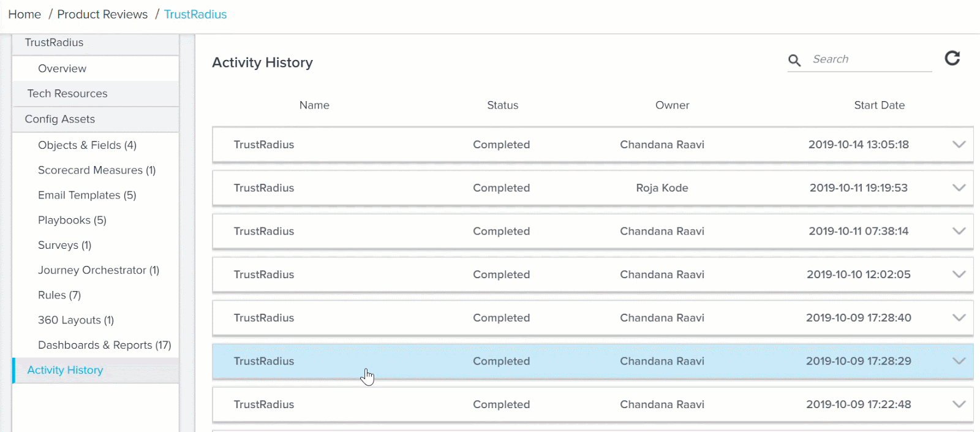Expand the highlighted 17:28:29 row chevron
This screenshot has width=980, height=432.
[959, 361]
